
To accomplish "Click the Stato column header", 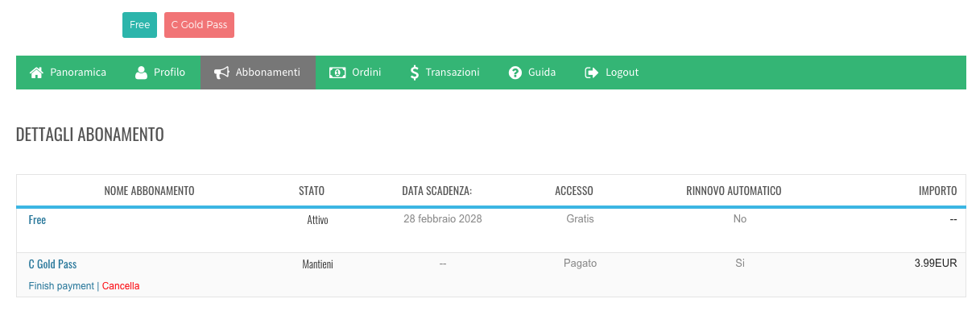I will tap(312, 191).
